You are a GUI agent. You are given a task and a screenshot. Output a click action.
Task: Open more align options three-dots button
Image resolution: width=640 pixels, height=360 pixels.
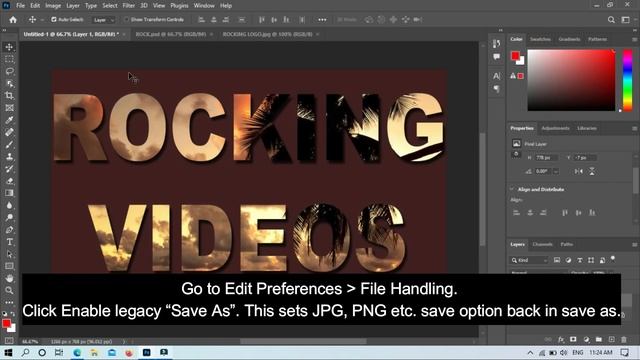click(322, 20)
